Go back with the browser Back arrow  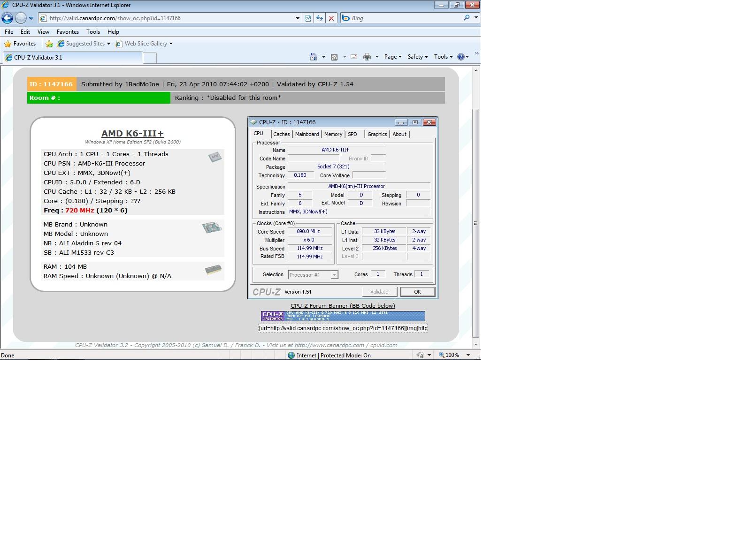click(x=8, y=18)
